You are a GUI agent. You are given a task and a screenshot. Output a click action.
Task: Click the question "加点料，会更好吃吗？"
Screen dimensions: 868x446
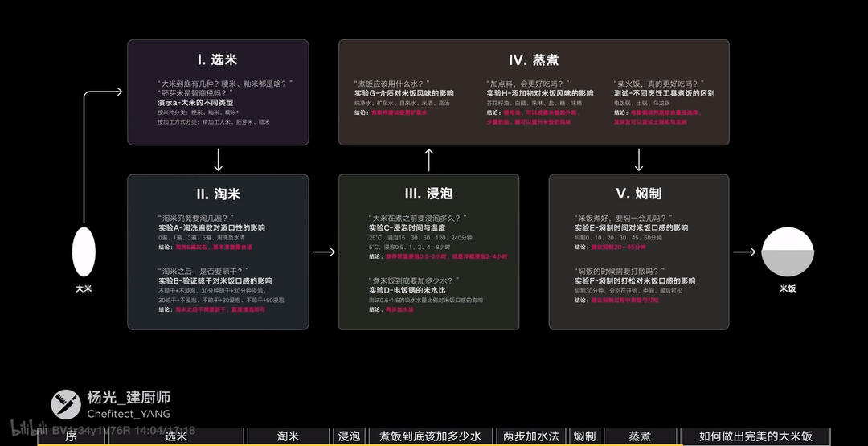(527, 83)
